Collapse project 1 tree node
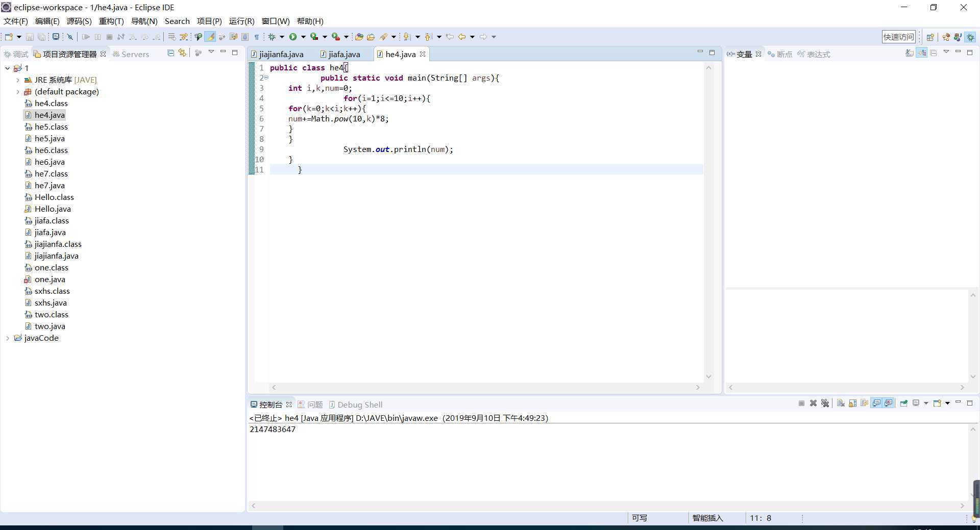Screen dimensions: 980x530 7,68
